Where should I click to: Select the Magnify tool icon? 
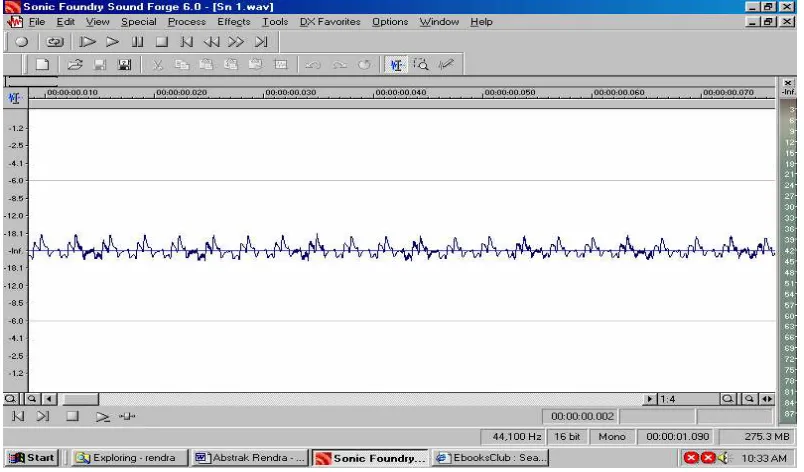[421, 65]
